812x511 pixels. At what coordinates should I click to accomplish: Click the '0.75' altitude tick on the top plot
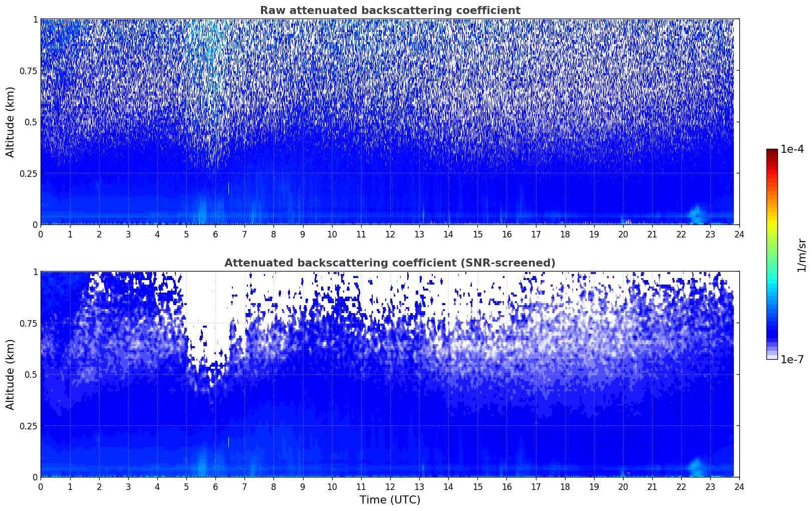click(28, 71)
